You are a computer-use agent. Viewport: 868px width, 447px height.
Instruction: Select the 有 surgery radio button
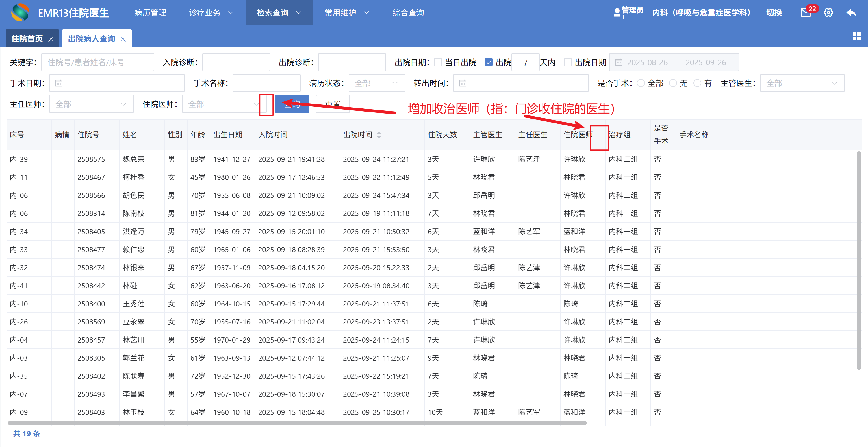point(697,83)
